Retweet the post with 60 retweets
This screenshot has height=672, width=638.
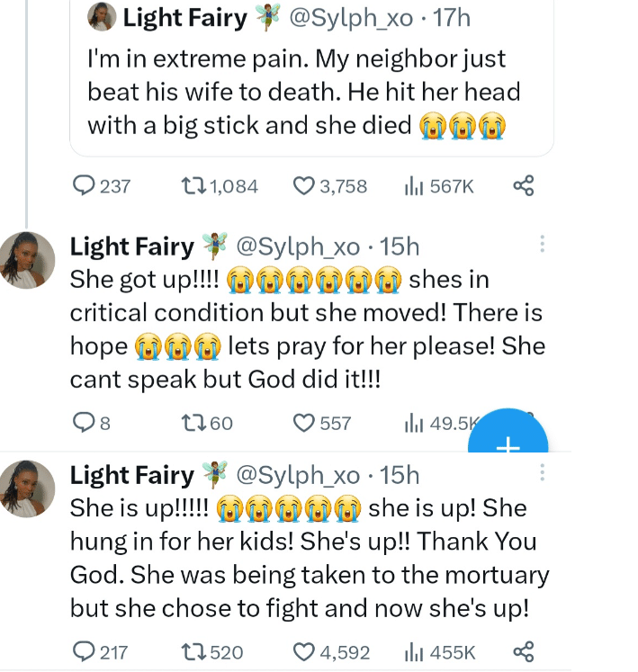point(192,422)
